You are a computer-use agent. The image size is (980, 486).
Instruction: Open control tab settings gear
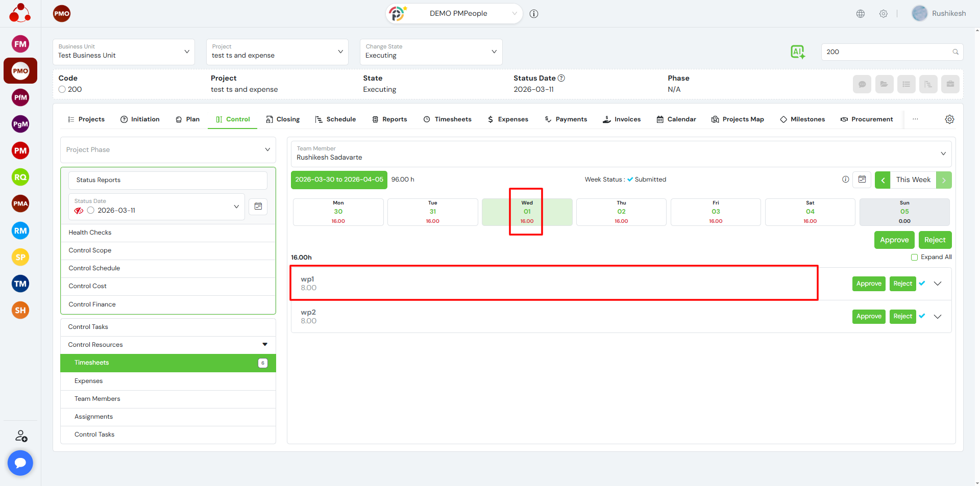949,119
